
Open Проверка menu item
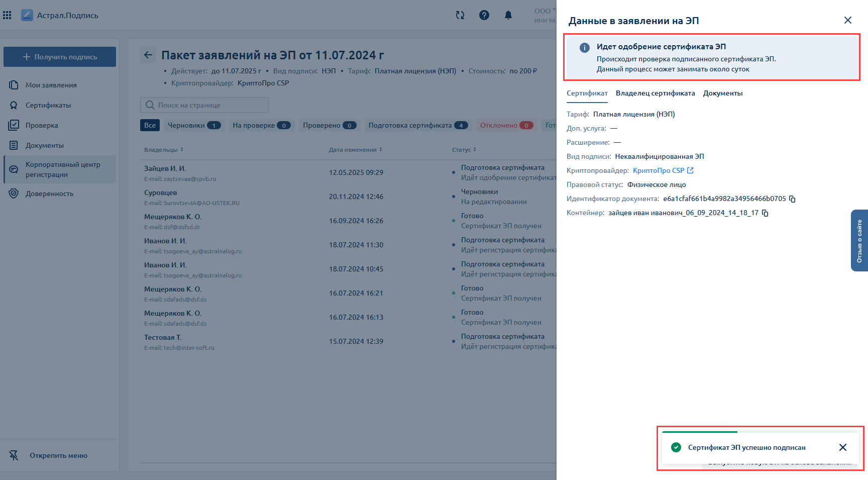point(42,125)
